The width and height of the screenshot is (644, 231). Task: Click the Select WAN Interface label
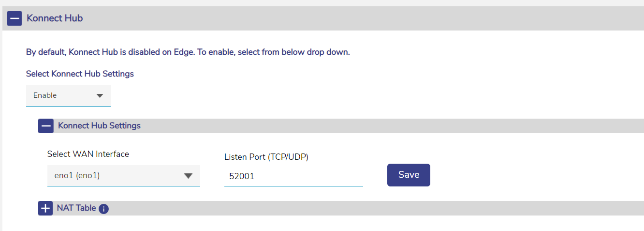[x=88, y=154]
